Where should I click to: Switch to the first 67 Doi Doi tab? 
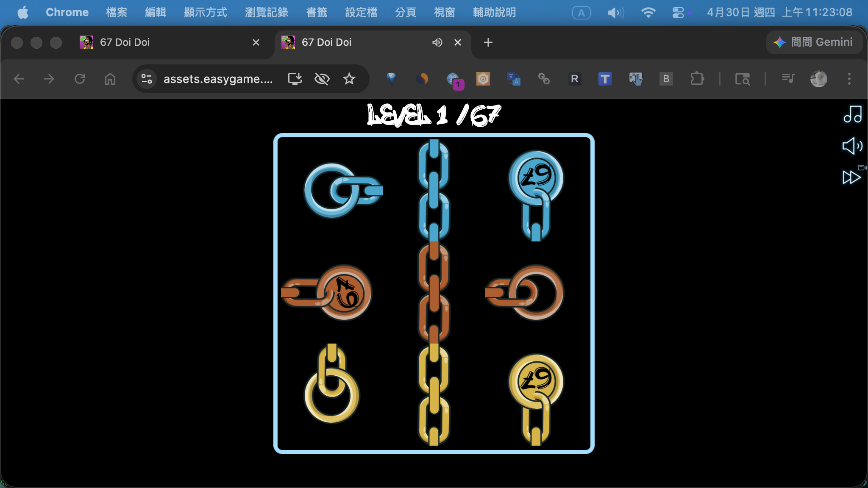point(125,42)
